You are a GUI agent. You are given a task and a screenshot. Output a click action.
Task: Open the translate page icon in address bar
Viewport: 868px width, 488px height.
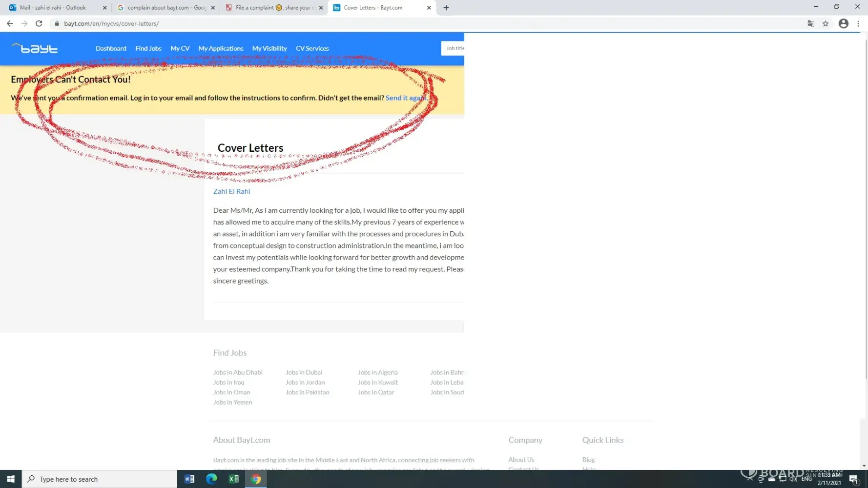point(811,23)
